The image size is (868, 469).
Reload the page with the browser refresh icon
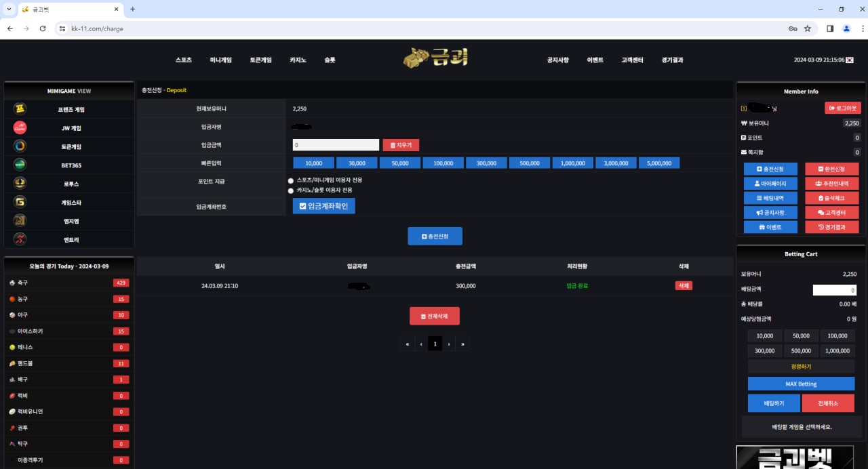[43, 28]
